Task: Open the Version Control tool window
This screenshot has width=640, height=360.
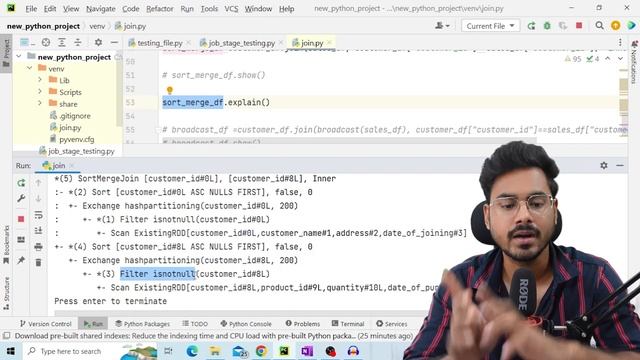Action: pos(46,324)
